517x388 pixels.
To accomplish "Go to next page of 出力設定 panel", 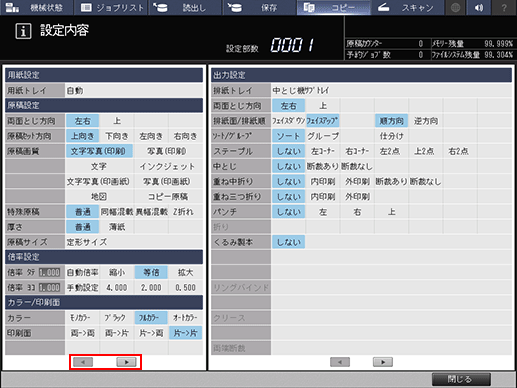I will coord(383,362).
